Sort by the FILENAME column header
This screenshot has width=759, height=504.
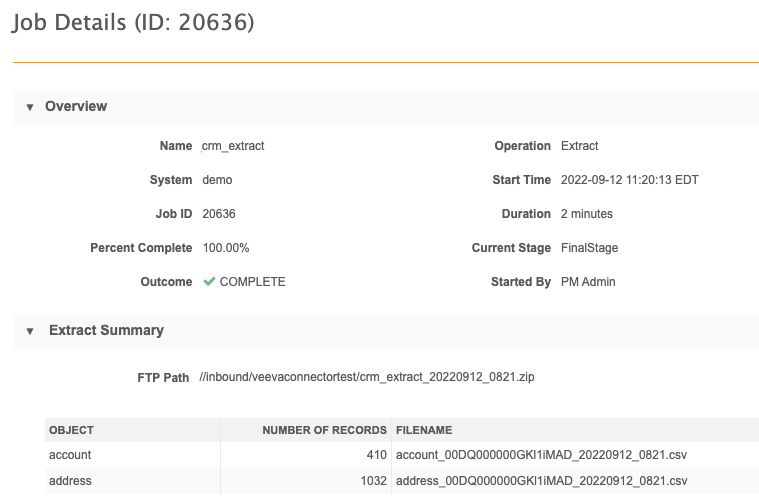pos(424,430)
